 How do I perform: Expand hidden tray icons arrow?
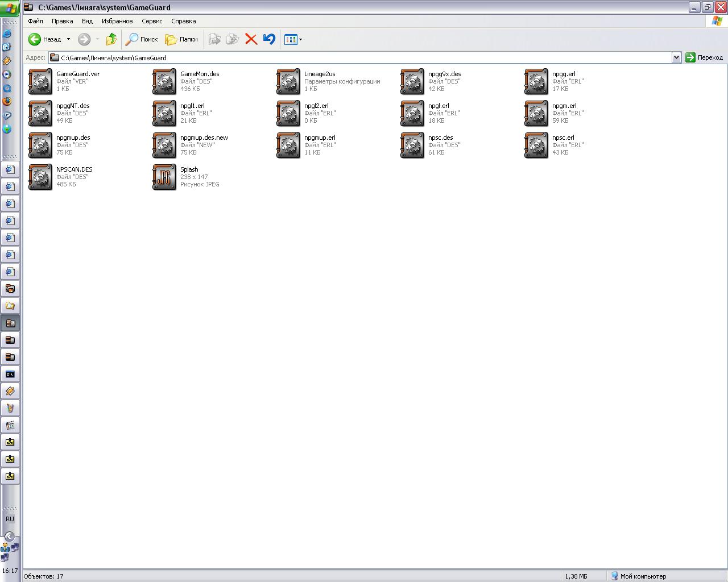[10, 536]
